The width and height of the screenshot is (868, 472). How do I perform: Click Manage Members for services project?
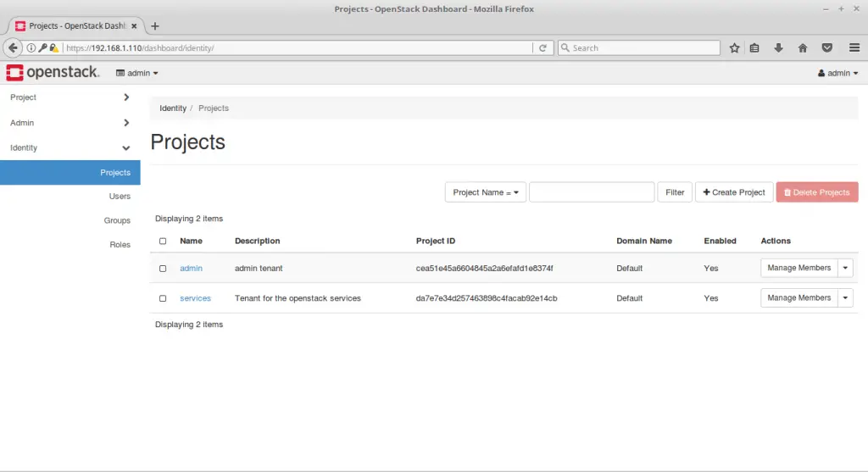(x=798, y=297)
